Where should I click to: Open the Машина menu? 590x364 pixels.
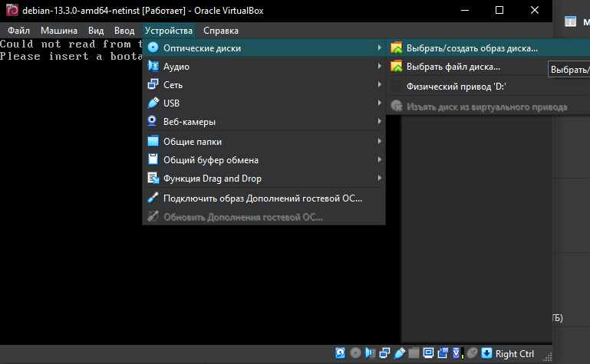(x=59, y=31)
